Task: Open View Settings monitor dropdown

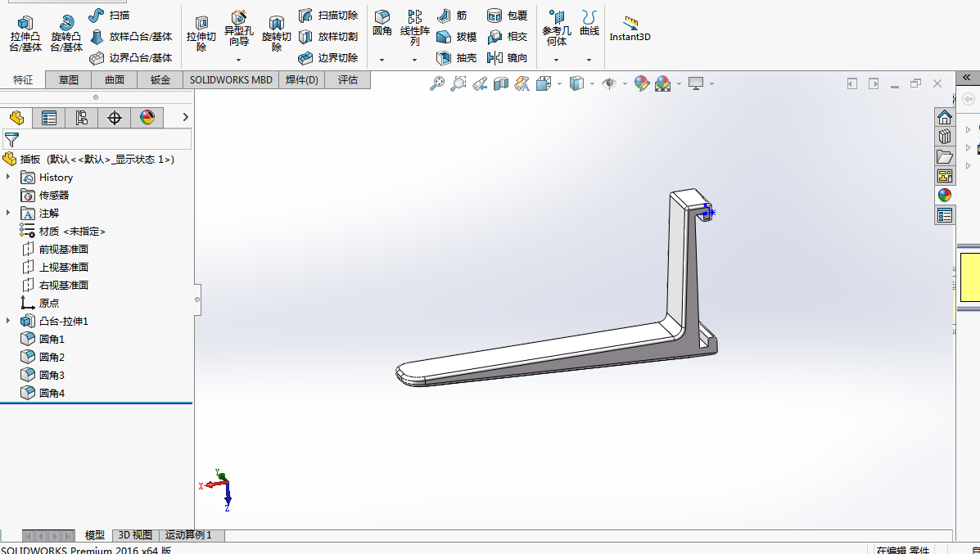Action: (711, 83)
